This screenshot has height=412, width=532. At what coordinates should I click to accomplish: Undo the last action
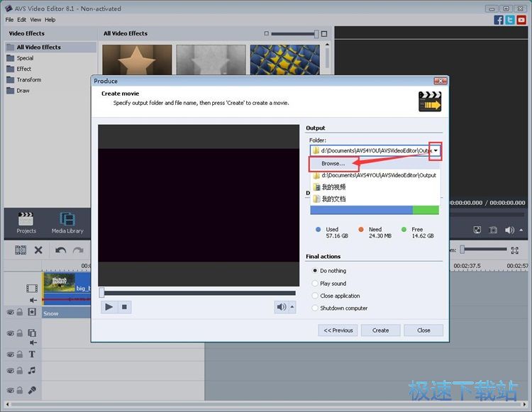(x=61, y=250)
